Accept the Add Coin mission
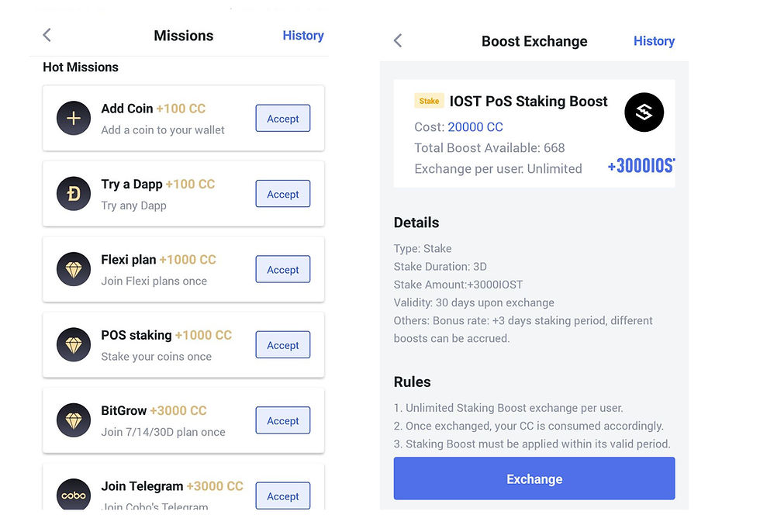Viewport: 760px width, 532px height. [x=283, y=118]
